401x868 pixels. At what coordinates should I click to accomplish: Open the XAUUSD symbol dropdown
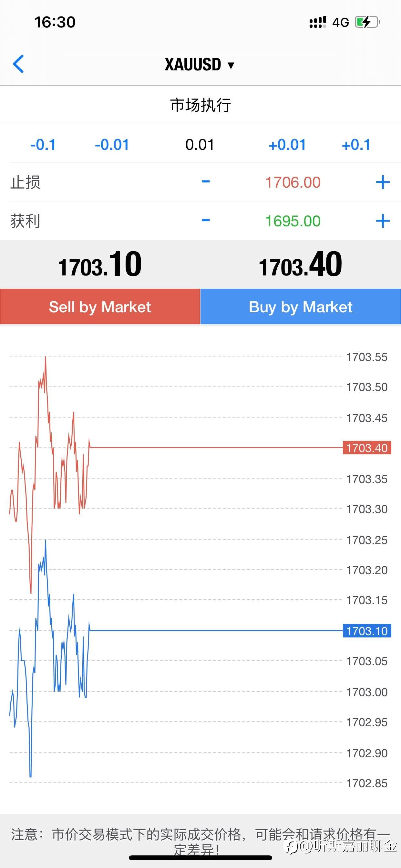tap(200, 64)
